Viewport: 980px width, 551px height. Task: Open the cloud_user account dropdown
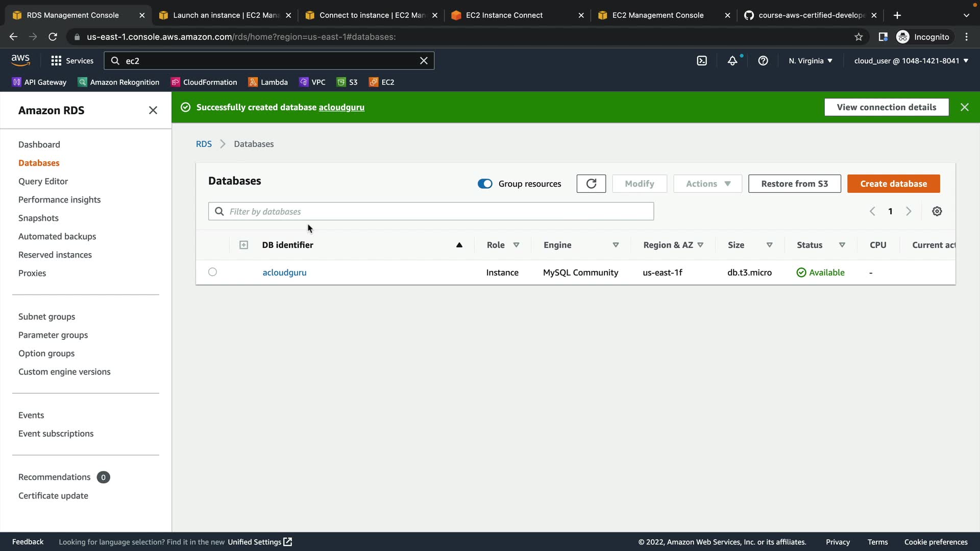point(911,61)
